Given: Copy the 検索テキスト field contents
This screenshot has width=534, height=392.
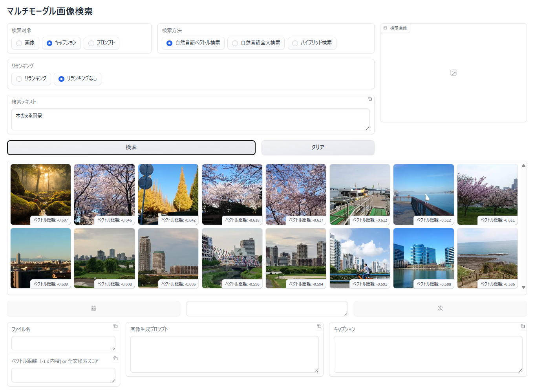Looking at the screenshot, I should (x=370, y=99).
